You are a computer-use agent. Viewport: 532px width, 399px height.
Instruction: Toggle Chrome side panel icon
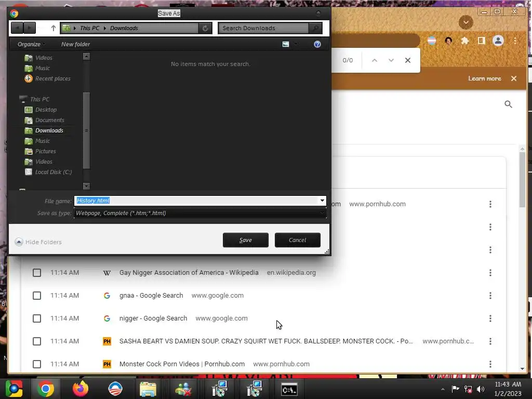click(482, 41)
